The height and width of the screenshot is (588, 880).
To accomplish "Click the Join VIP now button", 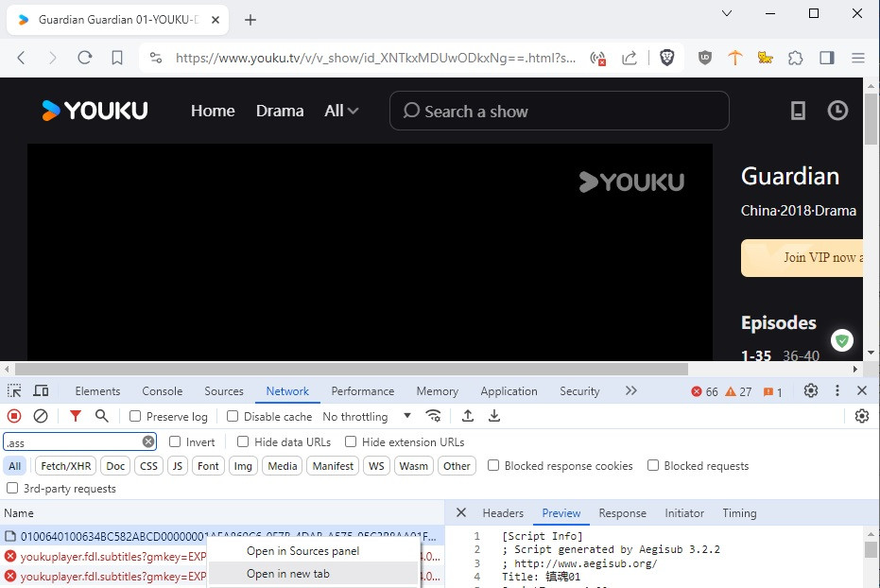I will click(x=811, y=257).
